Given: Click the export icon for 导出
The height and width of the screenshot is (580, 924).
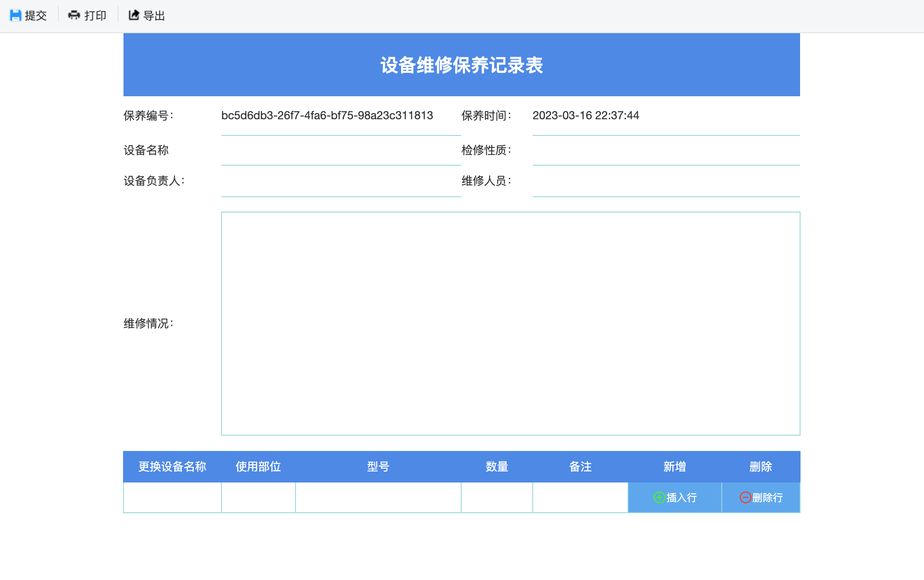Looking at the screenshot, I should point(134,15).
